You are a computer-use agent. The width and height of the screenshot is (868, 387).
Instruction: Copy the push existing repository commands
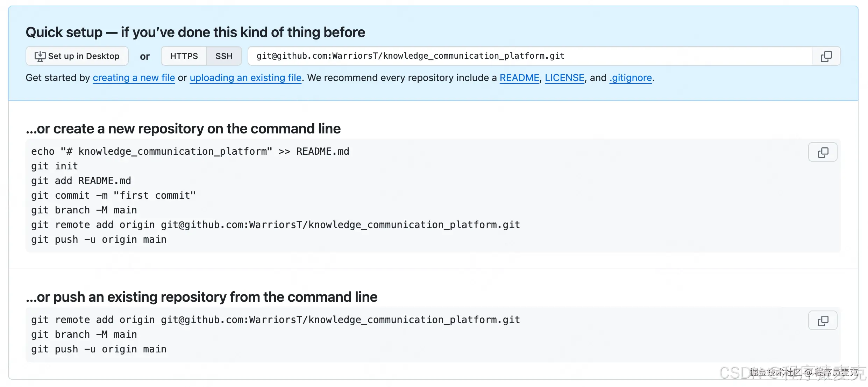[x=823, y=321]
